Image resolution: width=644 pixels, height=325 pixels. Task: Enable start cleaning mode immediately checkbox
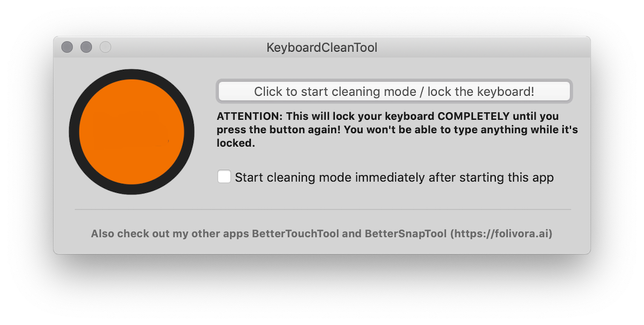coord(224,177)
